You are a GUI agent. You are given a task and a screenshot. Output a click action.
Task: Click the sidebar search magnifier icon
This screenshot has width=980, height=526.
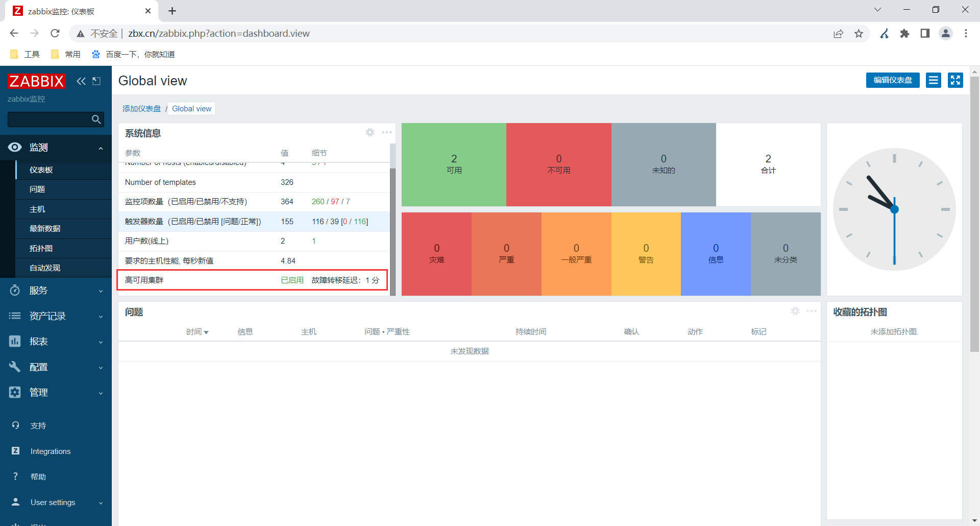[x=96, y=119]
